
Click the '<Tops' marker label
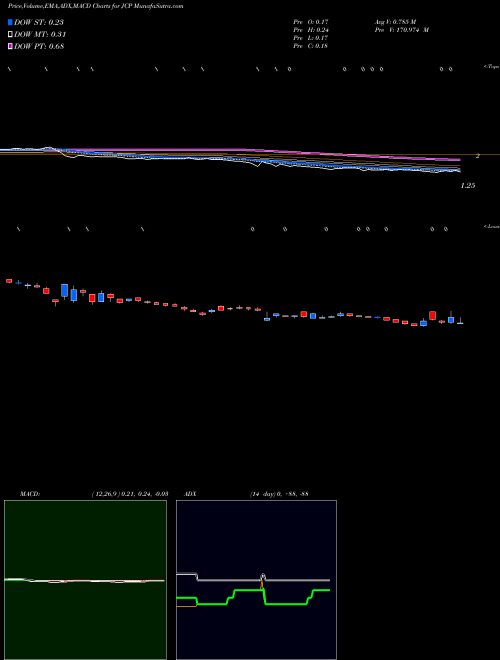click(492, 67)
